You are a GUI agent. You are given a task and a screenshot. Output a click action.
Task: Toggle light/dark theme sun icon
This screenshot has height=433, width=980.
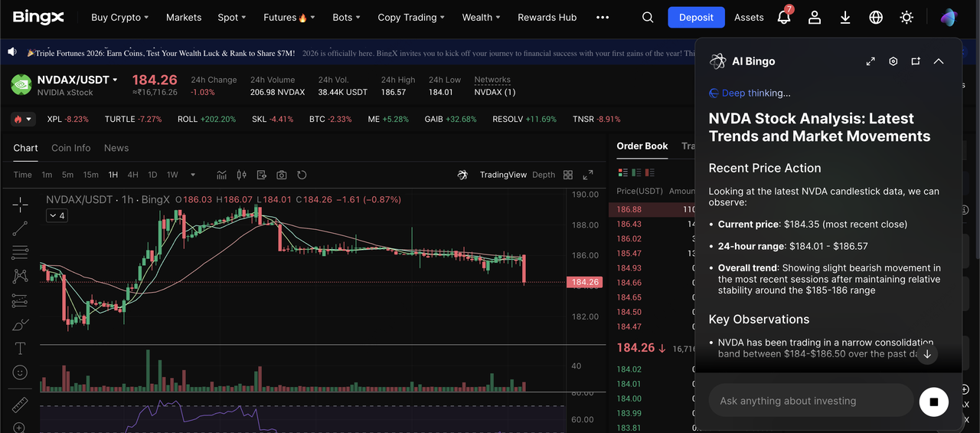tap(906, 17)
